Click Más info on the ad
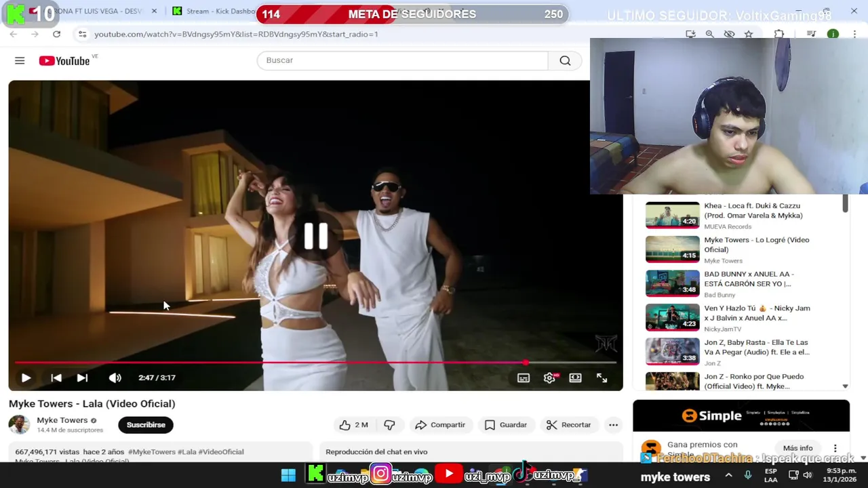The height and width of the screenshot is (488, 868). pyautogui.click(x=797, y=448)
